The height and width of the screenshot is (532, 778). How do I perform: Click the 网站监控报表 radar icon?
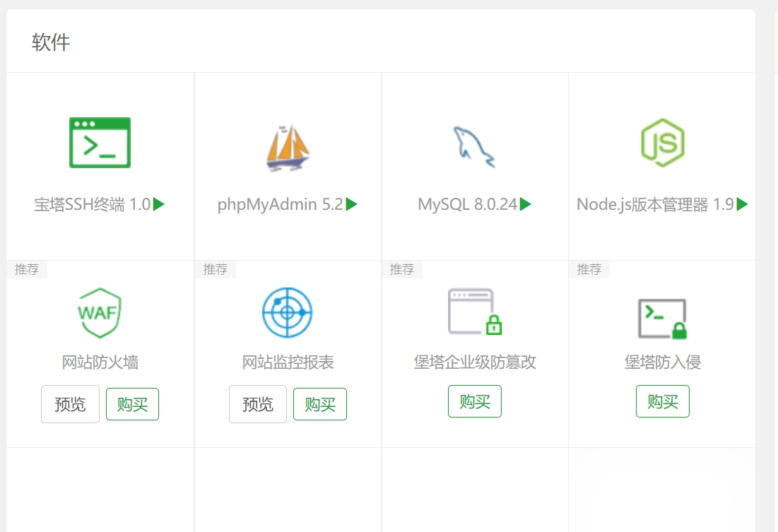point(288,312)
